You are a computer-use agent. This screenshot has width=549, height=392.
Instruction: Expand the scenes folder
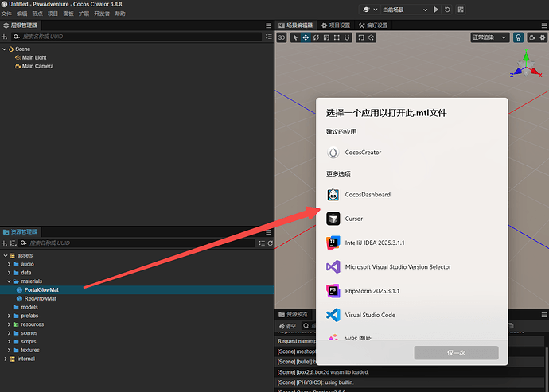[x=9, y=333]
